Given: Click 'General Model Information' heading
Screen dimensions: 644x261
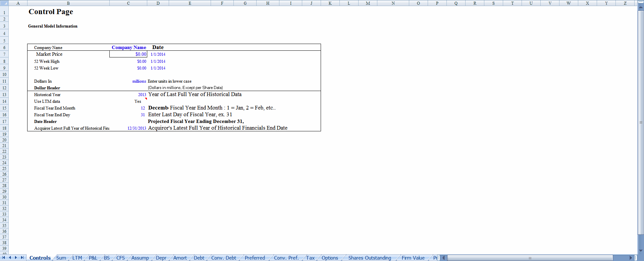Looking at the screenshot, I should coord(53,26).
